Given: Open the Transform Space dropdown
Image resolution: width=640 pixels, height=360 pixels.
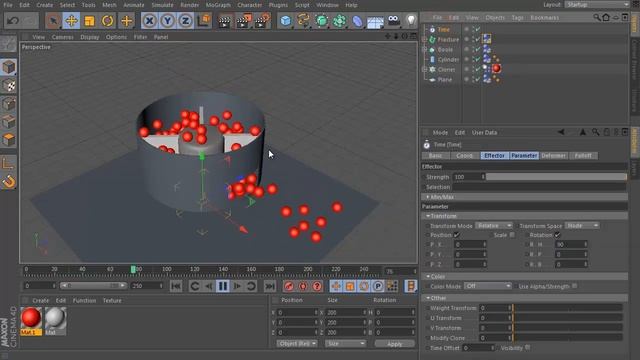Looking at the screenshot, I should (x=582, y=226).
